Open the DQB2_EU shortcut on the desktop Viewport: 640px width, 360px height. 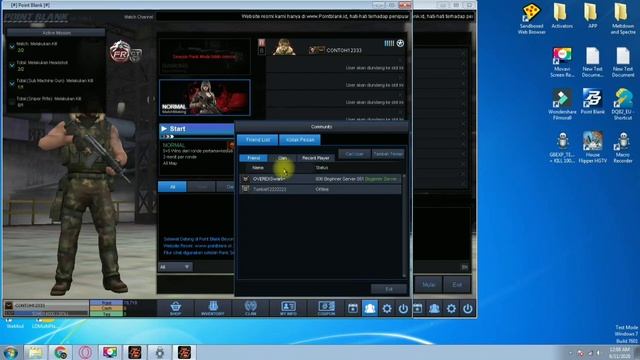click(623, 104)
